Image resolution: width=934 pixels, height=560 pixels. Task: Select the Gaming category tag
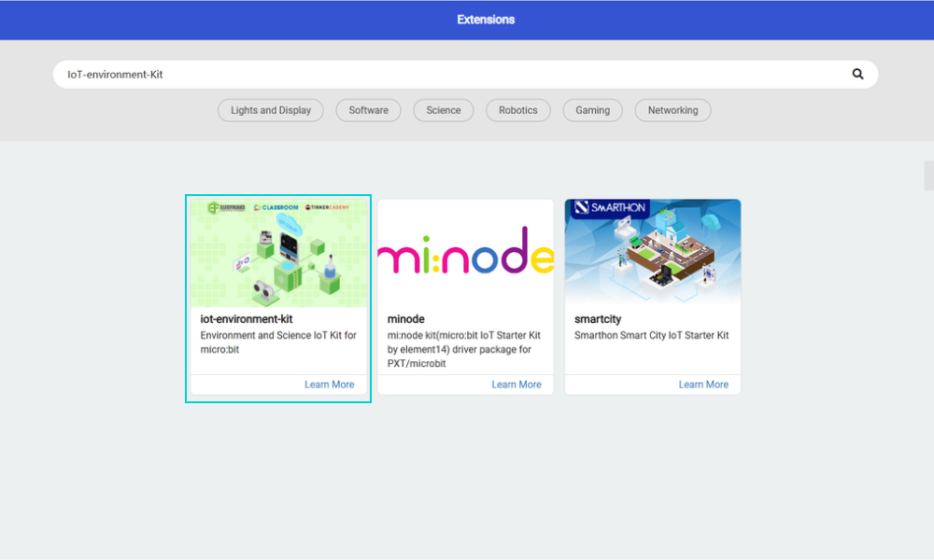coord(592,110)
